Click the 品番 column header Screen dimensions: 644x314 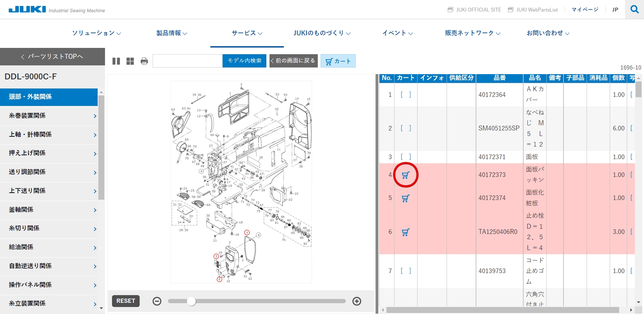pyautogui.click(x=499, y=78)
